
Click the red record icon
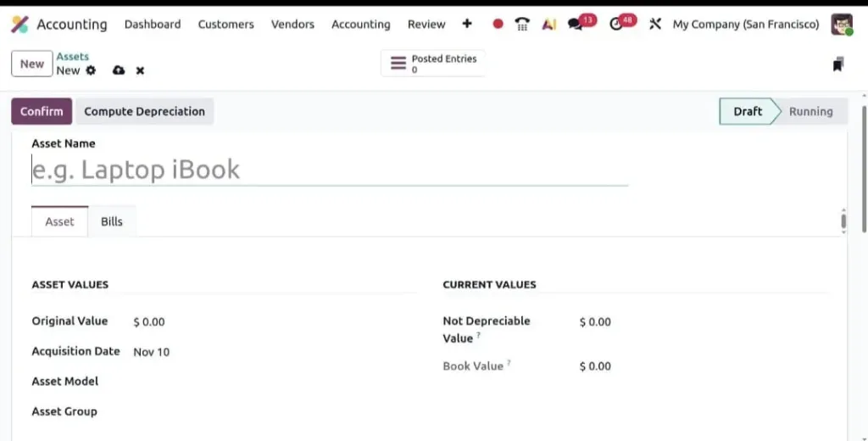(x=498, y=24)
